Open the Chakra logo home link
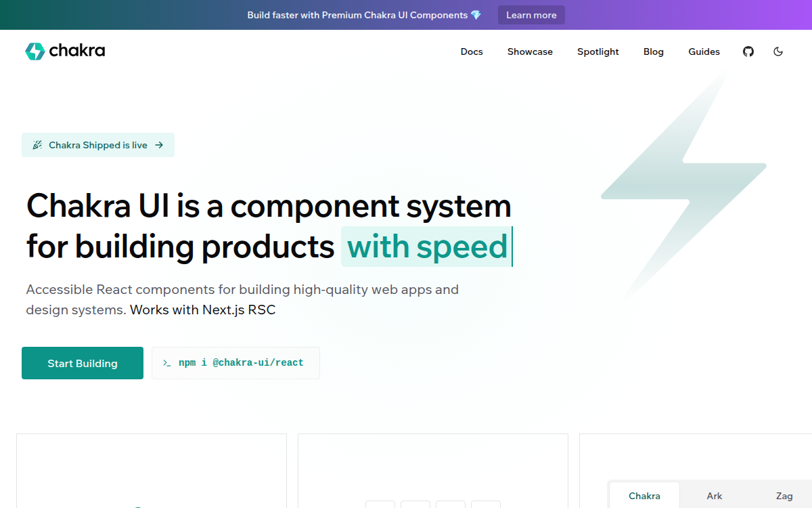 point(65,51)
